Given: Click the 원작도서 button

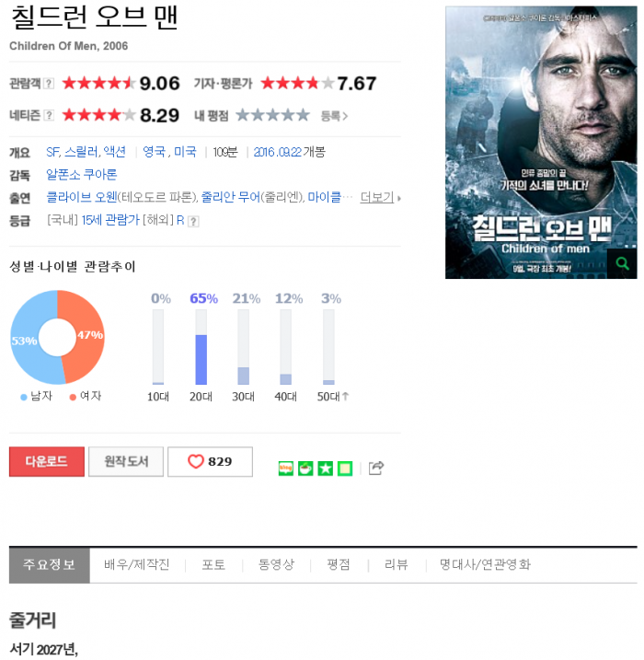Looking at the screenshot, I should pos(126,461).
